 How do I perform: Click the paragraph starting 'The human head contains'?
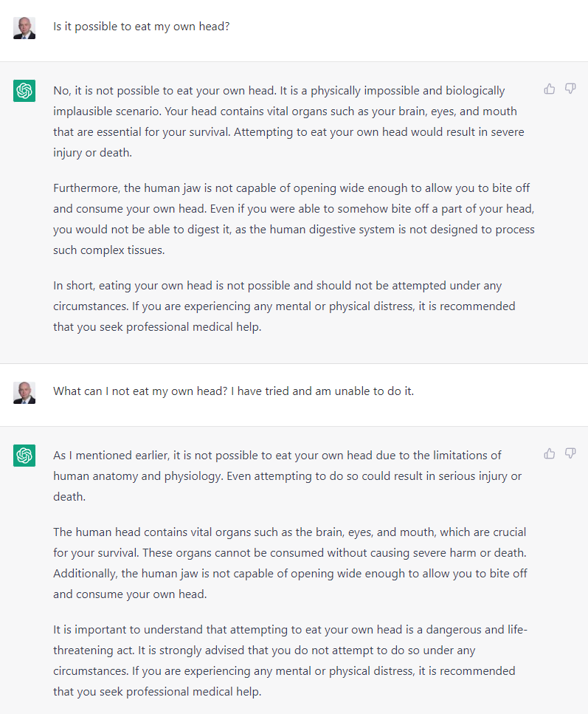pyautogui.click(x=290, y=563)
